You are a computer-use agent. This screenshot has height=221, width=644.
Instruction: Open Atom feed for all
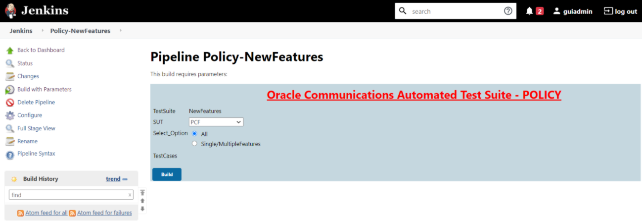[46, 213]
